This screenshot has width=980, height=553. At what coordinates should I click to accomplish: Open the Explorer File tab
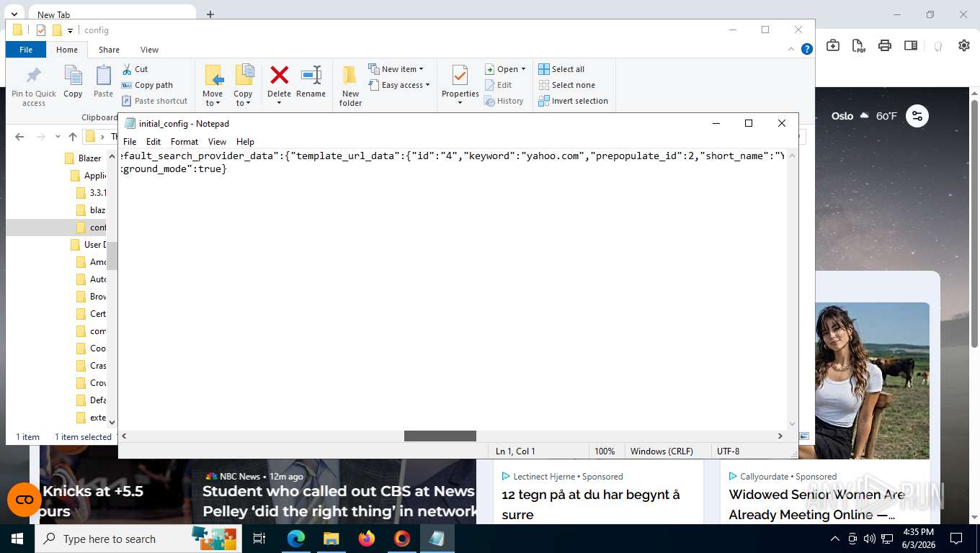click(x=26, y=50)
